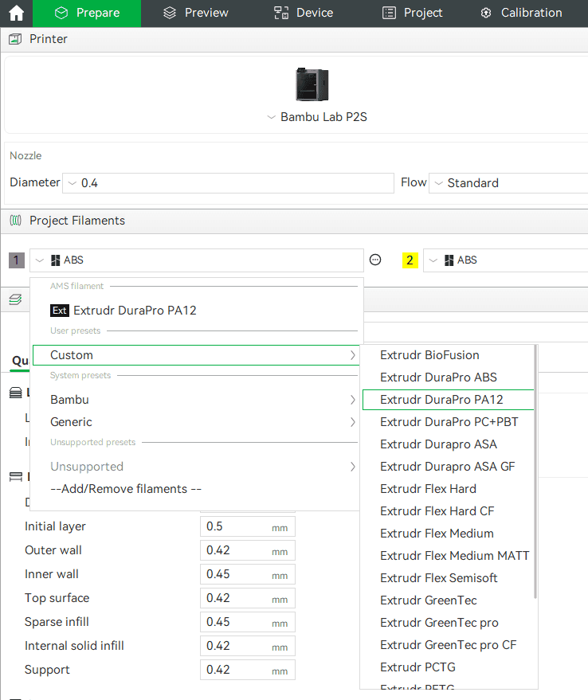The height and width of the screenshot is (700, 588).
Task: Open filament 1 ABS dropdown
Action: 197,260
